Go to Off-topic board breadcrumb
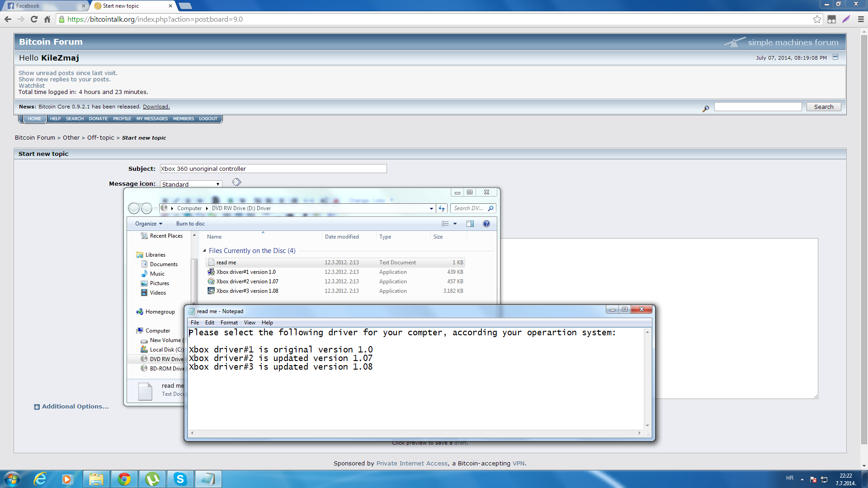Screen dimensions: 868x488 100,138
